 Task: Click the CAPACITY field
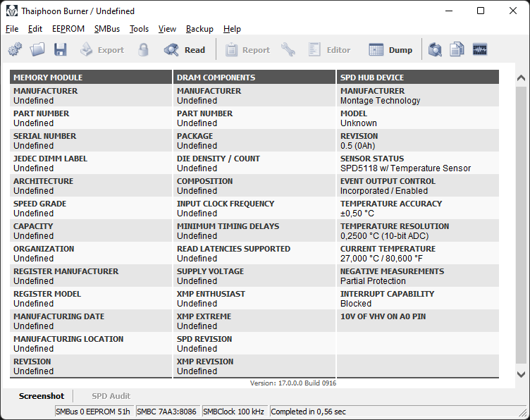point(91,230)
